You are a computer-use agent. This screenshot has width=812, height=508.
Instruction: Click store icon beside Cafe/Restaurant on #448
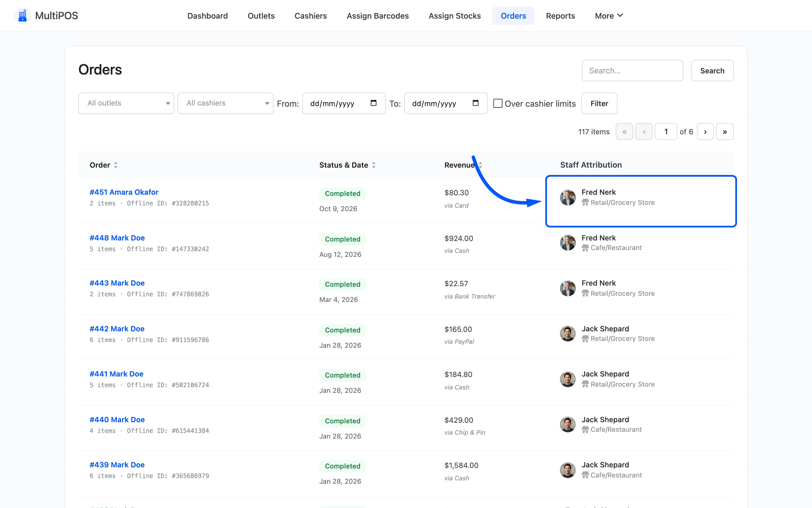click(585, 248)
